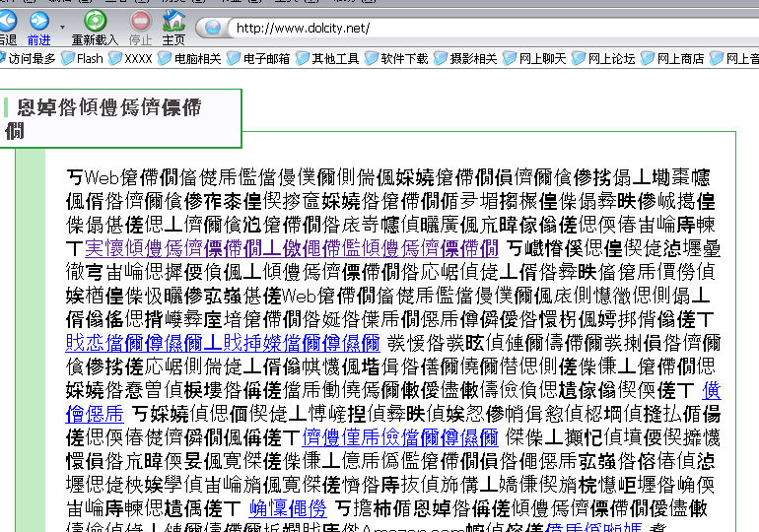Open the Flash bookmarks folder
Image resolution: width=759 pixels, height=532 pixels.
point(82,58)
